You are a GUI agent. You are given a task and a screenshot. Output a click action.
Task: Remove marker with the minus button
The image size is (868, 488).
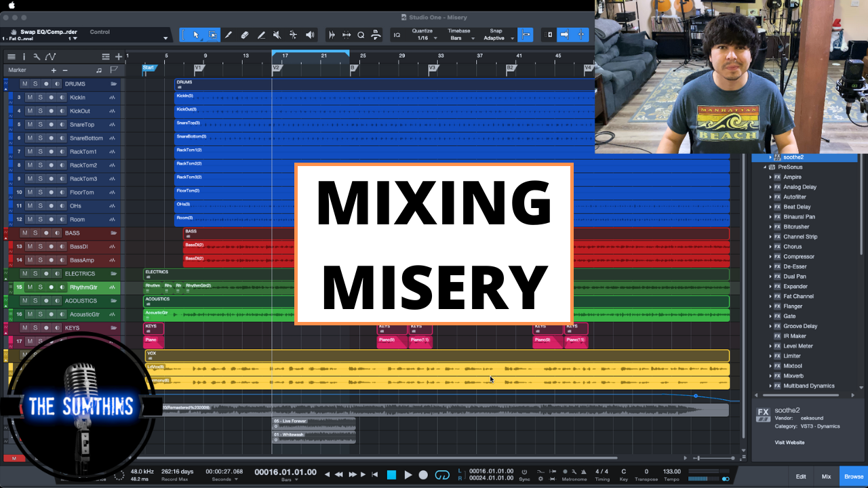point(65,70)
